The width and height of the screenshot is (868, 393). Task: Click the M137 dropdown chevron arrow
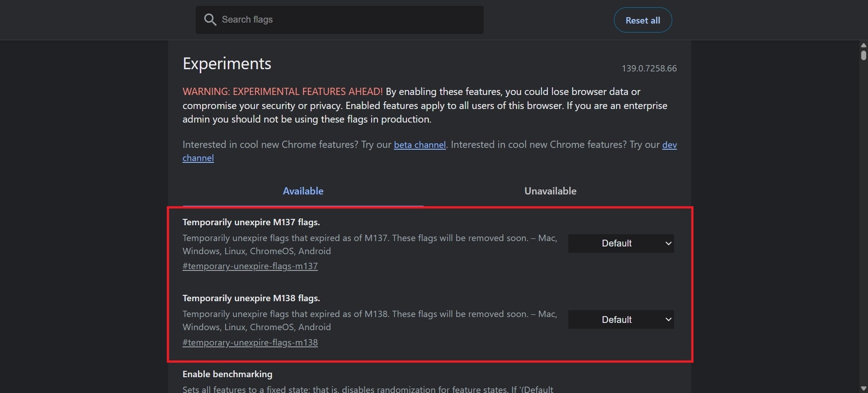[x=668, y=243]
